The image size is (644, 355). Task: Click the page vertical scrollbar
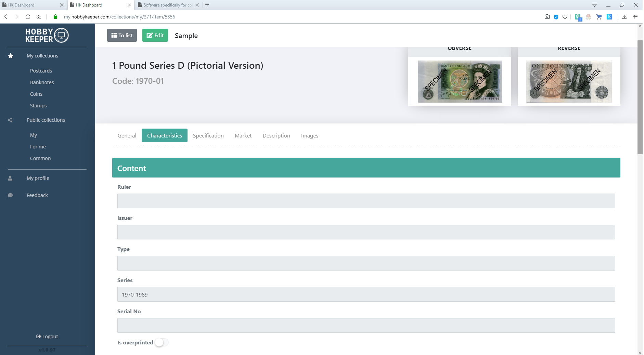(x=640, y=97)
